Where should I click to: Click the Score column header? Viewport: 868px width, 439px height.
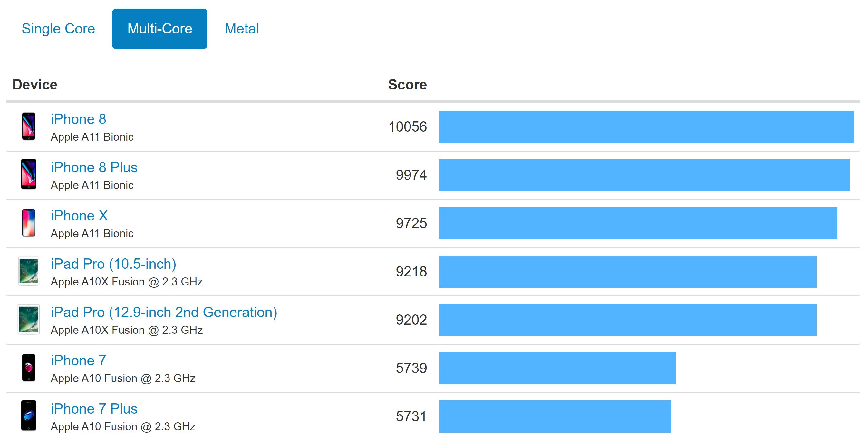[x=407, y=85]
